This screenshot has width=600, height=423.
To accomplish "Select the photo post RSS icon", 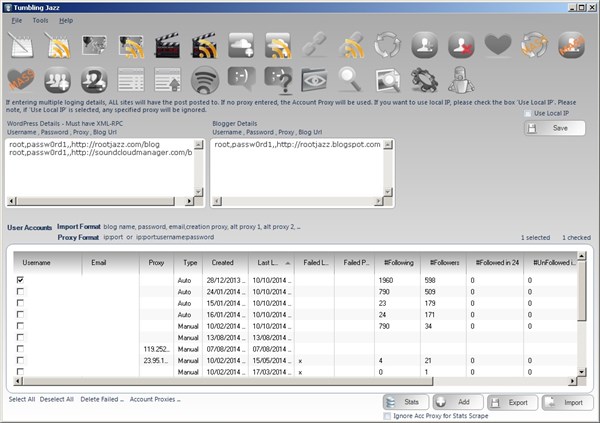I will click(131, 46).
